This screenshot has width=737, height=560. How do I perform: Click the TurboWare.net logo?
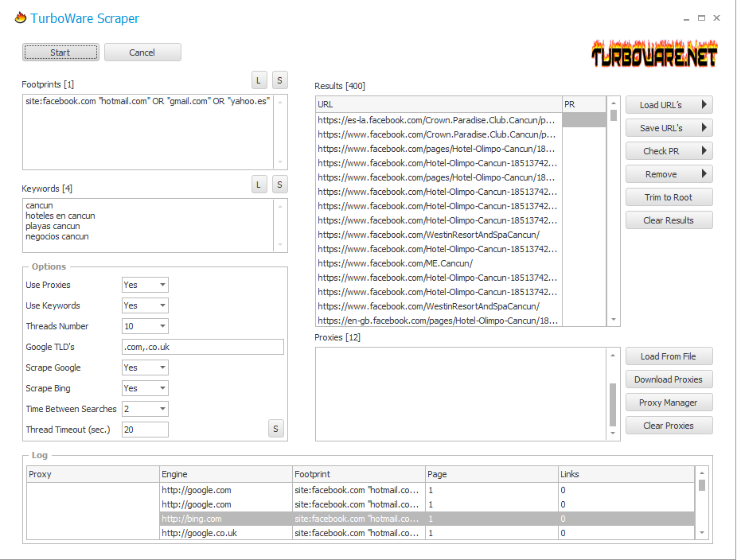click(x=654, y=54)
